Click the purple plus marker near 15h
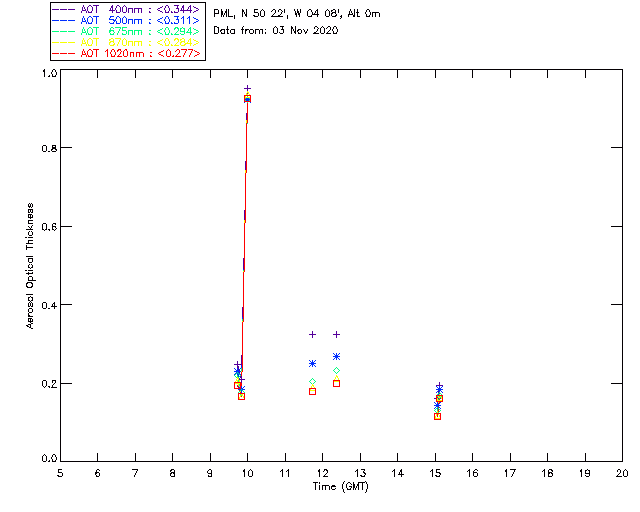Image resolution: width=640 pixels, height=512 pixels. point(440,385)
